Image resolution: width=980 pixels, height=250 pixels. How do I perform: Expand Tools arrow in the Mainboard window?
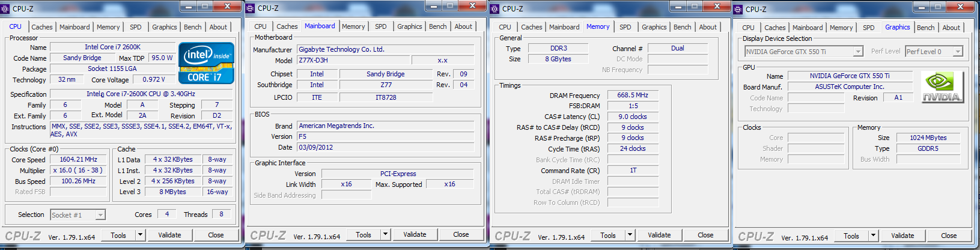[x=386, y=234]
